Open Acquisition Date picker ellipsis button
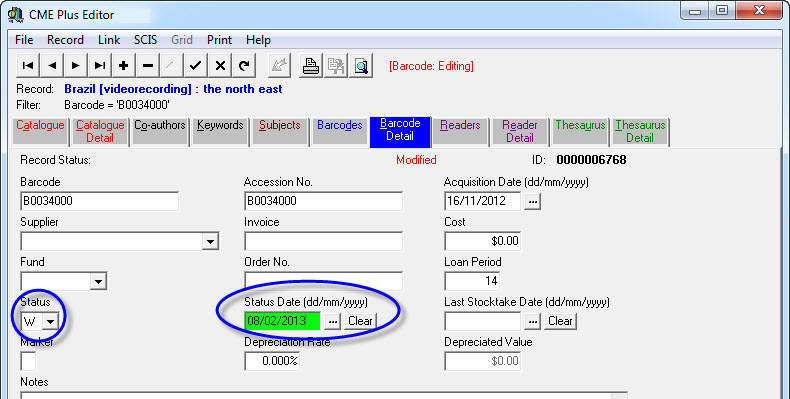This screenshot has width=790, height=399. point(533,202)
